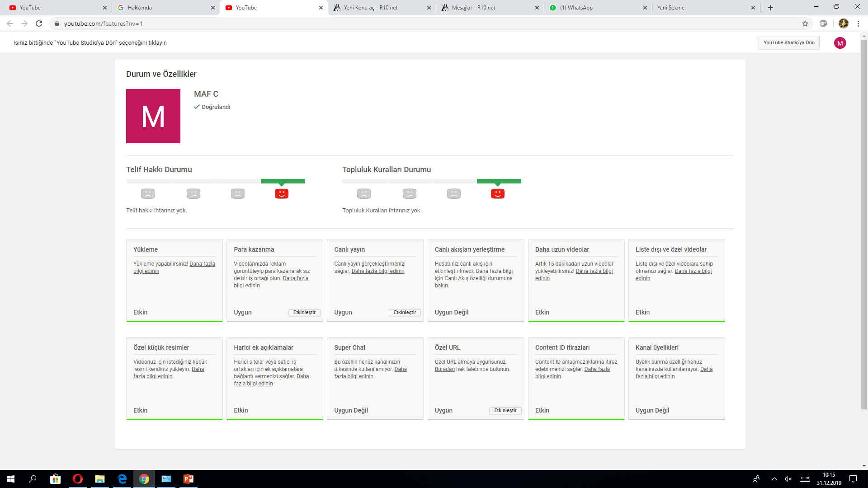Image resolution: width=868 pixels, height=488 pixels.
Task: Switch to Yeni Konu aç - R10.net tab
Action: [381, 8]
